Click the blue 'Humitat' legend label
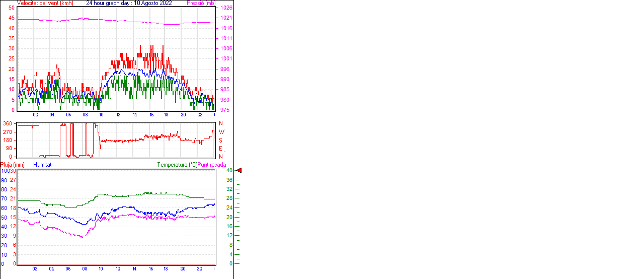 (x=42, y=165)
